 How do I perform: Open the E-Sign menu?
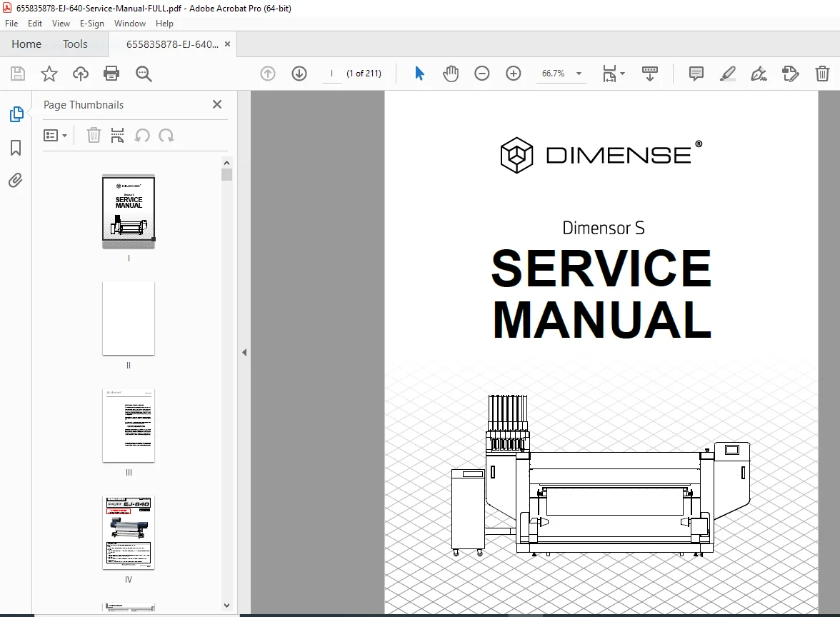91,24
